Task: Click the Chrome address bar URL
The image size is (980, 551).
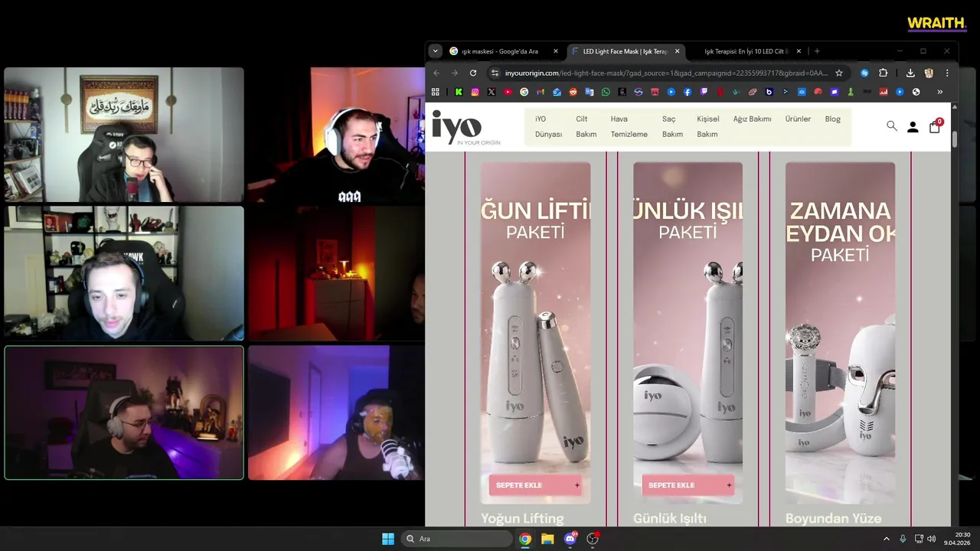Action: pos(666,73)
